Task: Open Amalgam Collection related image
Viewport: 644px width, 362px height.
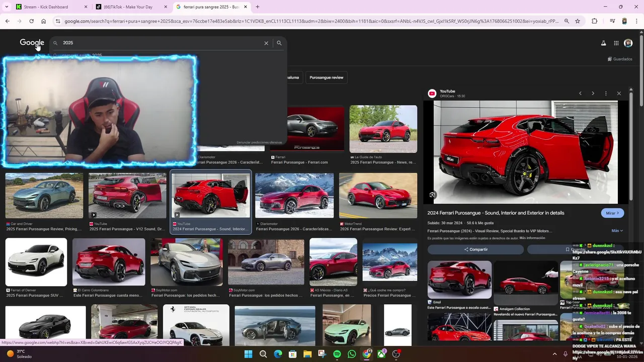Action: coord(526,283)
